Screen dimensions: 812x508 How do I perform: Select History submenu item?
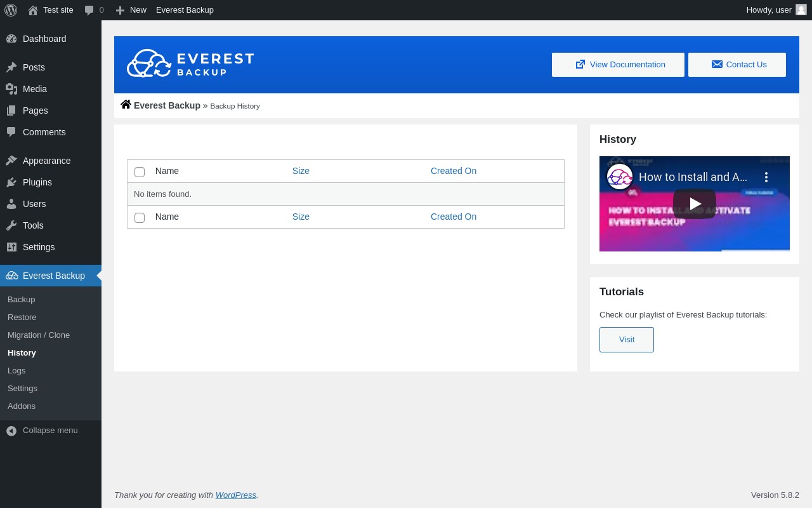tap(51, 352)
